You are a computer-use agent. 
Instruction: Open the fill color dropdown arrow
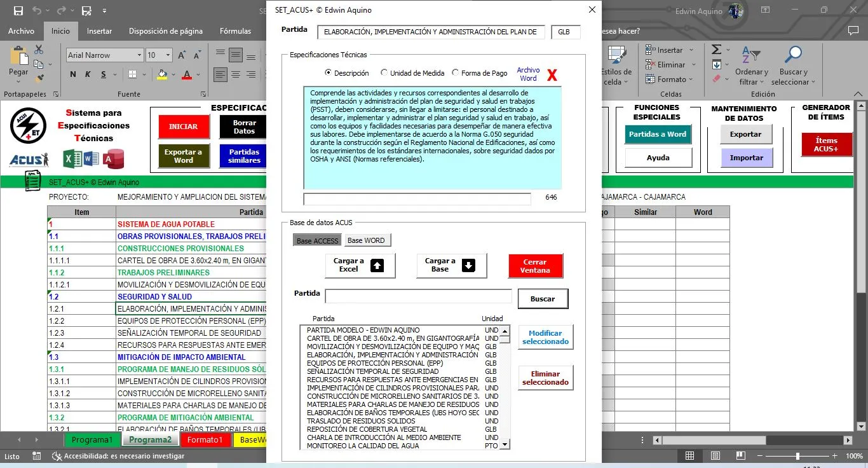172,75
